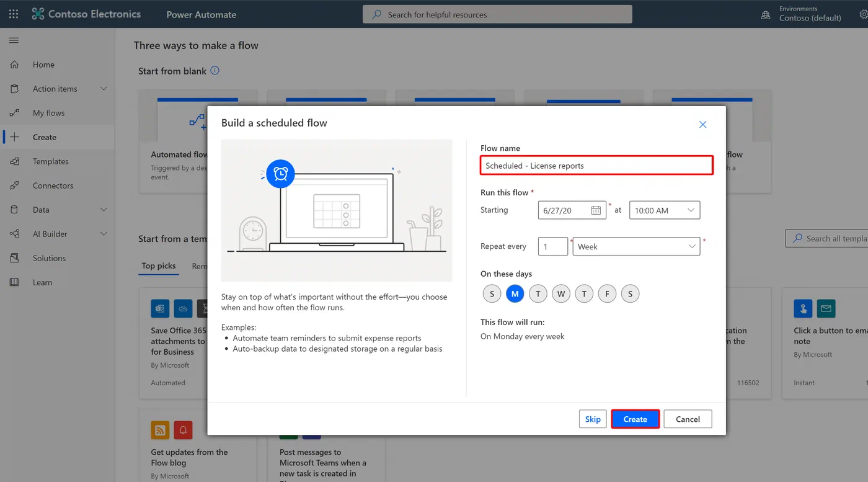Screen dimensions: 868x482
Task: Click the Starting date field
Action: [572, 210]
